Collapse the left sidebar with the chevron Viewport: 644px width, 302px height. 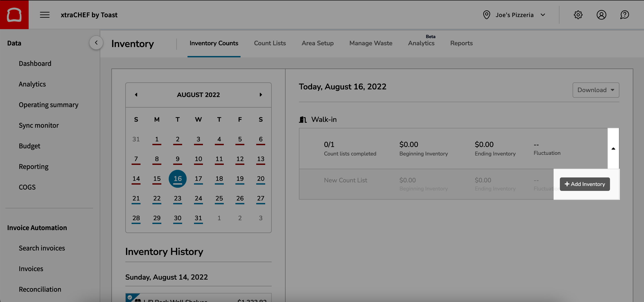(96, 43)
